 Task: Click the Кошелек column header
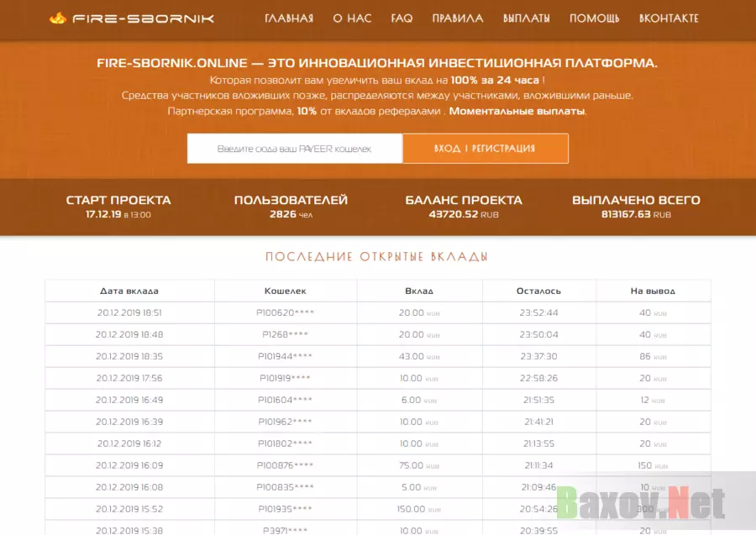tap(286, 291)
